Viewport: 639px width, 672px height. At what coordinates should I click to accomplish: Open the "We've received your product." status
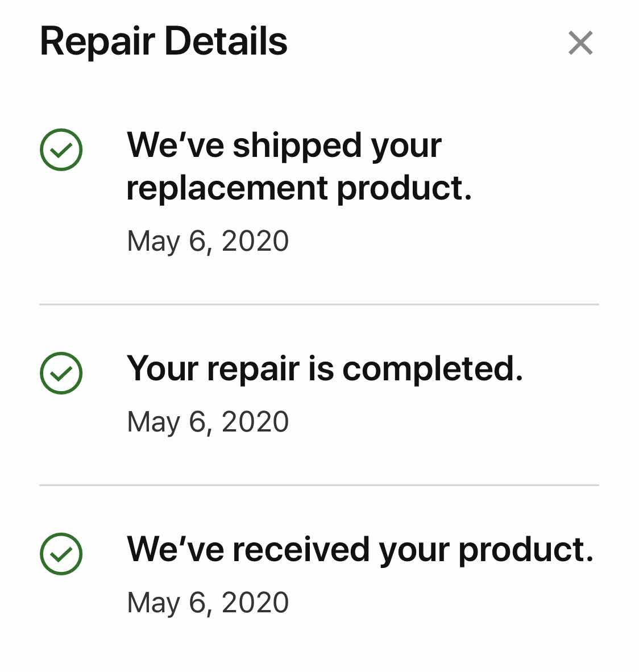360,550
